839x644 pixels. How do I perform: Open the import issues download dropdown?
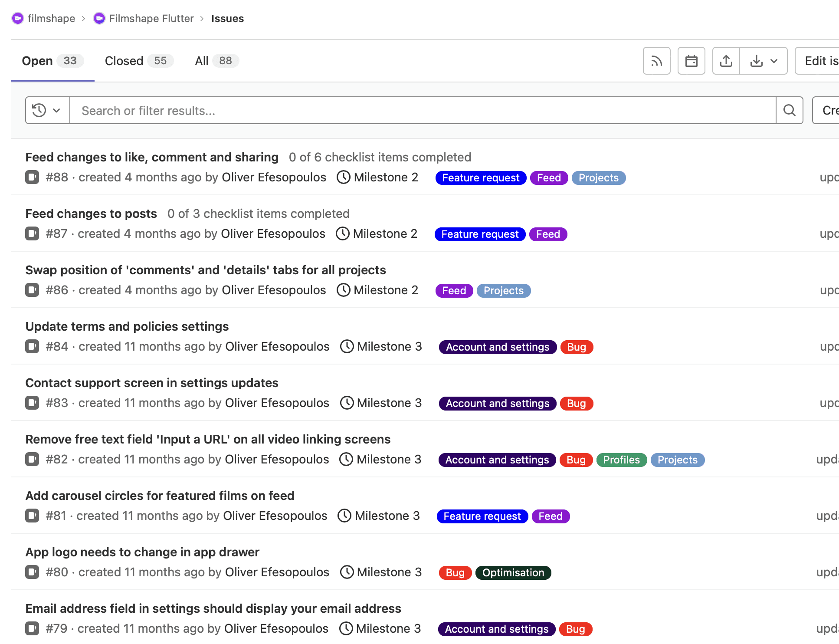click(x=764, y=61)
